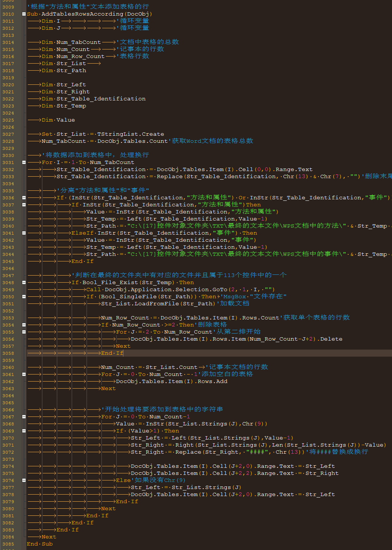Collapse the fold marker on line 3037
Image resolution: width=392 pixels, height=550 pixels.
24,205
